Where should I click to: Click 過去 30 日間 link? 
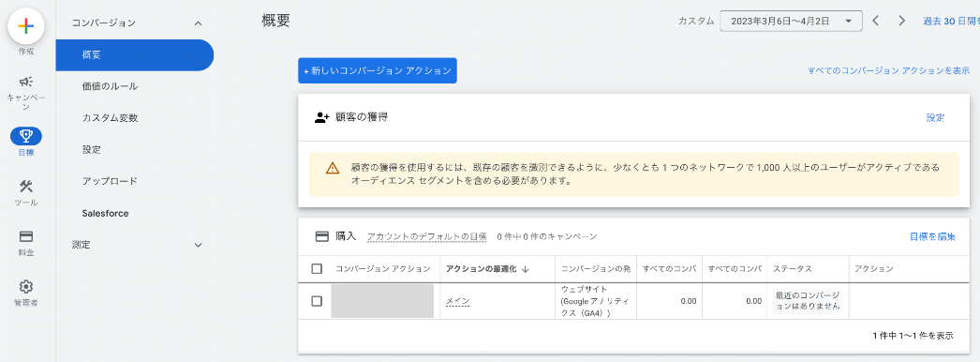point(951,21)
